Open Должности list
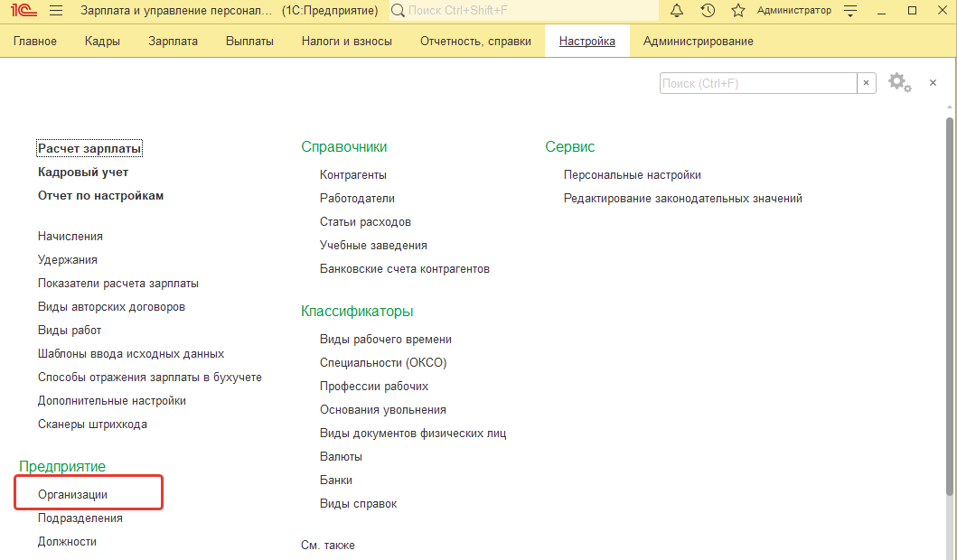Screen dimensions: 957x560 (67, 542)
